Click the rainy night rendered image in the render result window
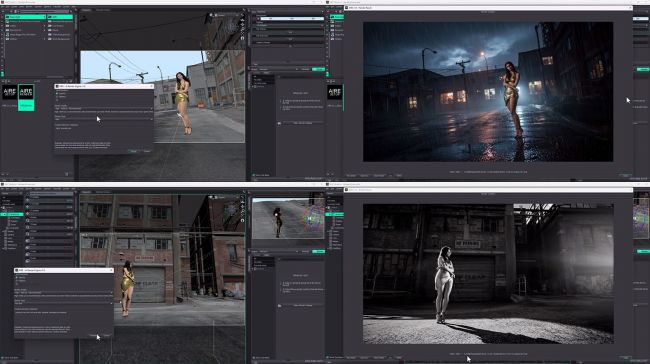This screenshot has height=364, width=650. click(488, 92)
